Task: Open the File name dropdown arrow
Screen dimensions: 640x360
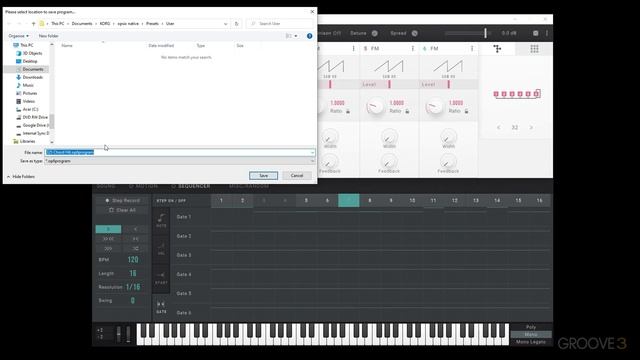Action: coord(312,152)
